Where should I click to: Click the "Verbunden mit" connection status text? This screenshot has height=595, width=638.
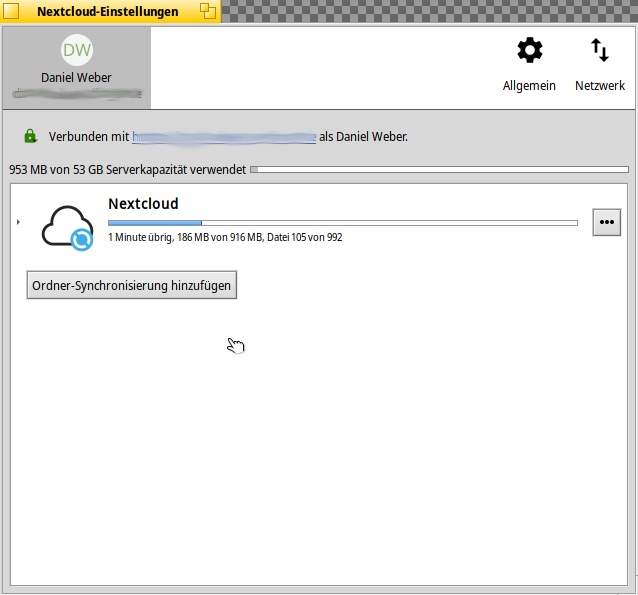pos(89,136)
